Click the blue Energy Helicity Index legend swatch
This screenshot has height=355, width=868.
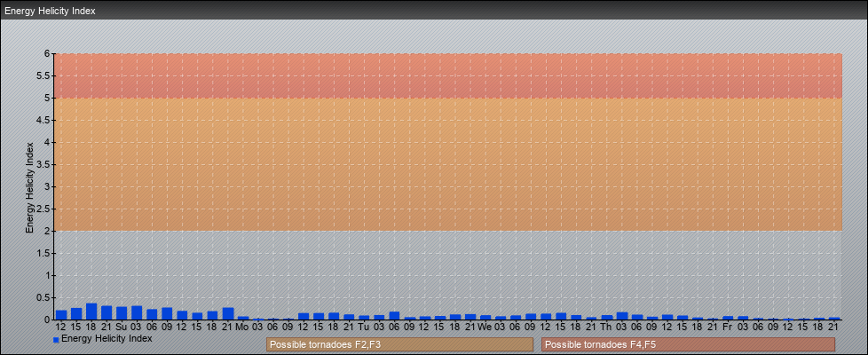(56, 340)
